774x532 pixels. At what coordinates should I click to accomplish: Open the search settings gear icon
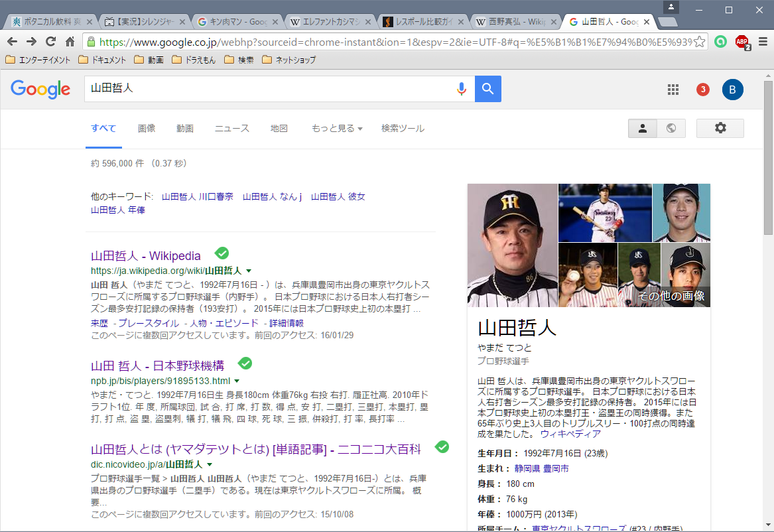pos(720,128)
